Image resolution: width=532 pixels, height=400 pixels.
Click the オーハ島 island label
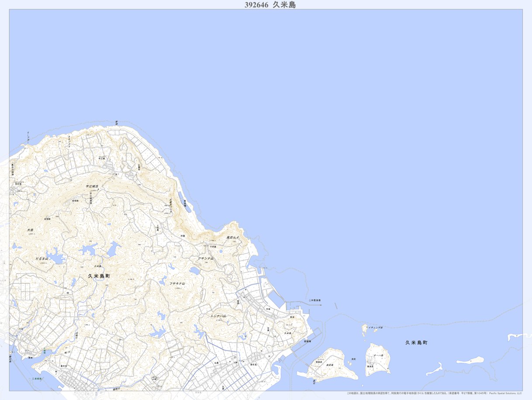point(378,356)
